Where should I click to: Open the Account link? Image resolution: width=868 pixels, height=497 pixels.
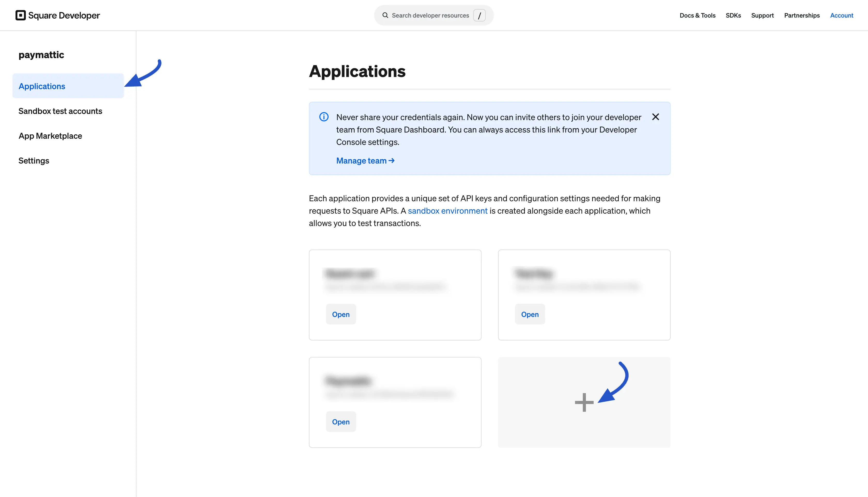point(841,15)
